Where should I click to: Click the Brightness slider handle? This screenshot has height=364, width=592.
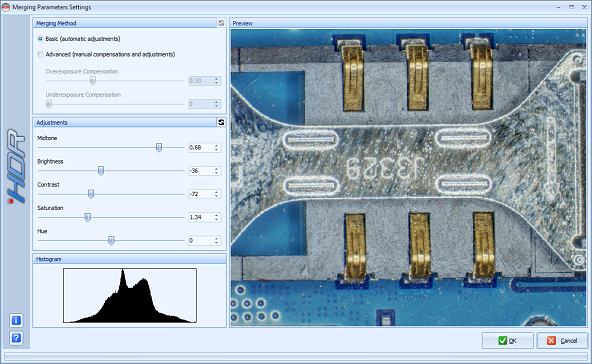pyautogui.click(x=101, y=171)
